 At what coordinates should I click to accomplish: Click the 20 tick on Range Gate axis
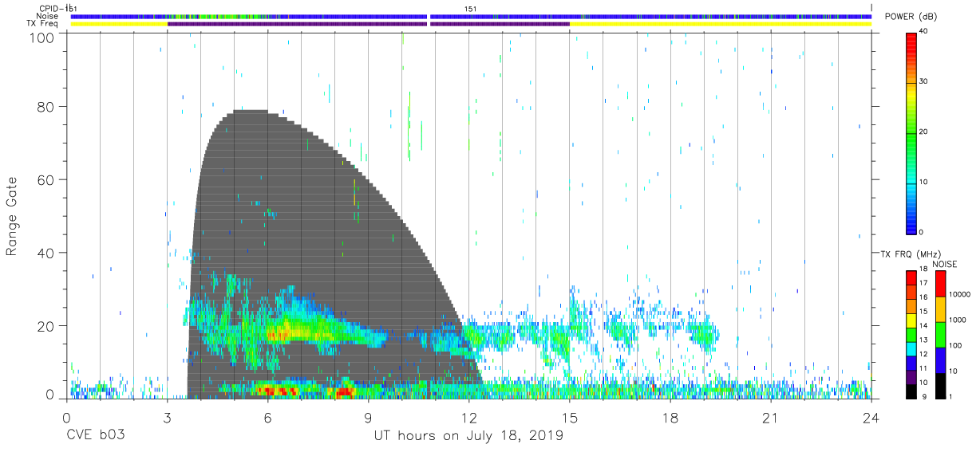(45, 326)
